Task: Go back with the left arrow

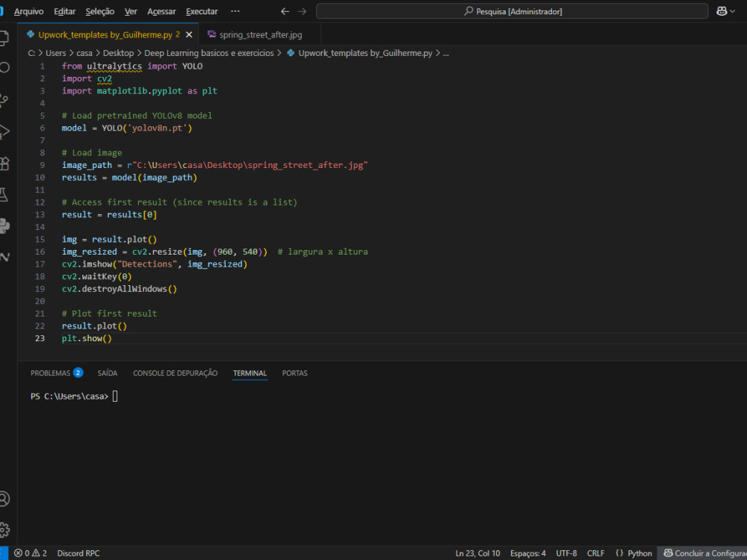Action: click(285, 11)
